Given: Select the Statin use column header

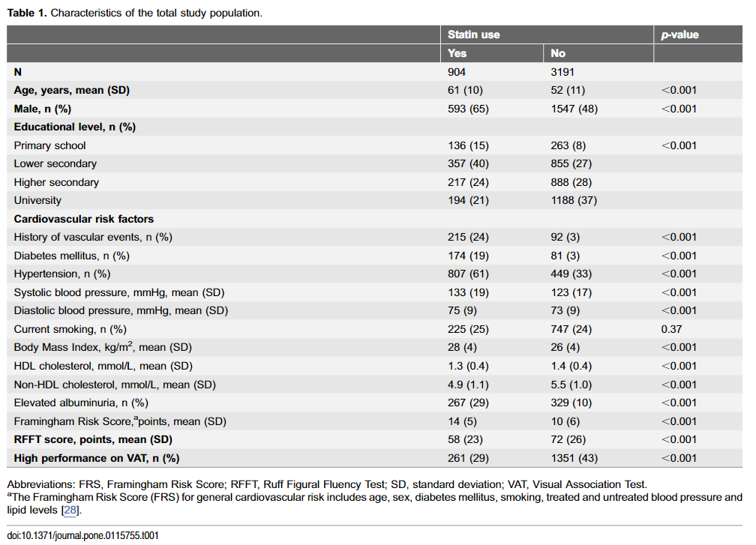Looking at the screenshot, I should click(x=473, y=34).
